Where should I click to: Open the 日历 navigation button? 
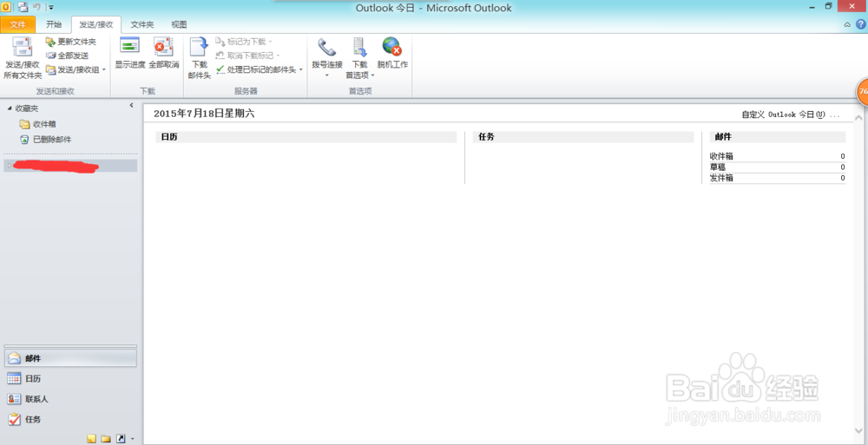[x=70, y=378]
